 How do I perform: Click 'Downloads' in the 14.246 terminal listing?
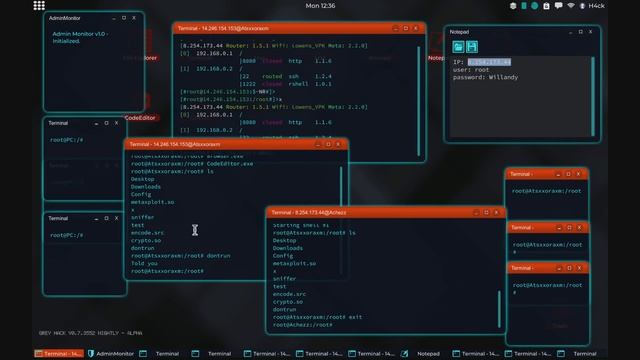(146, 187)
